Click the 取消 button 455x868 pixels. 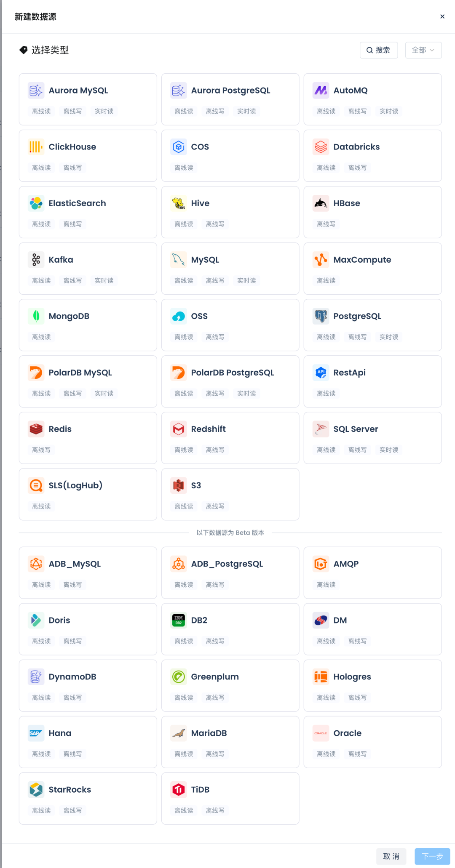pos(391,856)
